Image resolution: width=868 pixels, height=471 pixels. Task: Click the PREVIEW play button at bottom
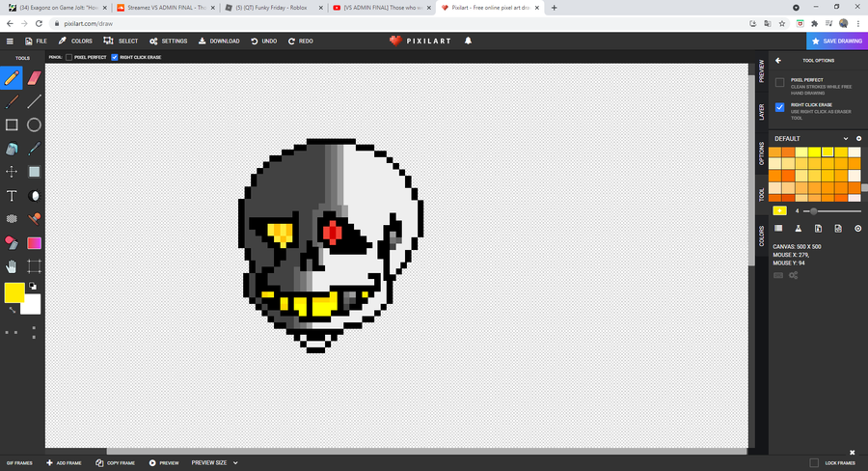click(164, 462)
